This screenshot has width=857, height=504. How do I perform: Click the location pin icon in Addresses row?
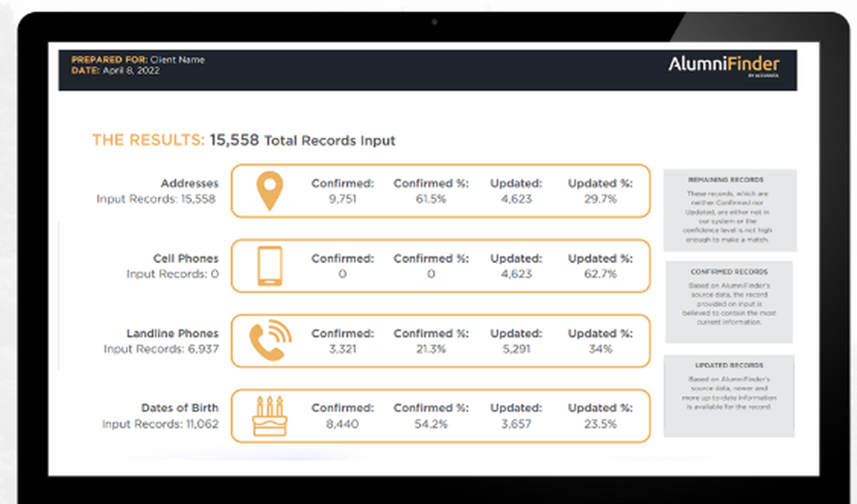(x=269, y=191)
